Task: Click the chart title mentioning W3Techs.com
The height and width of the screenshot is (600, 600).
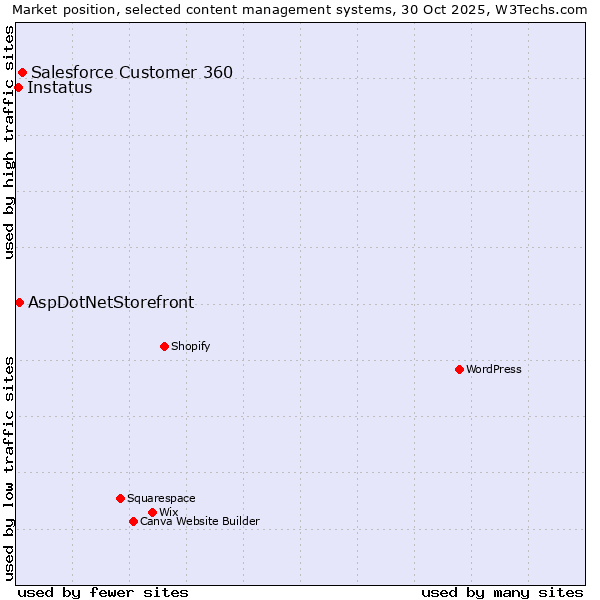Action: (300, 9)
